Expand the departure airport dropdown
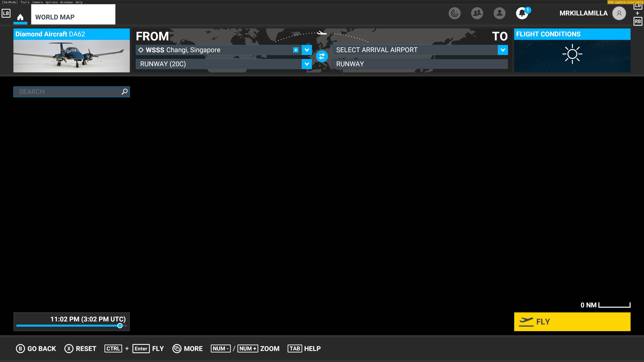This screenshot has width=644, height=362. 307,50
